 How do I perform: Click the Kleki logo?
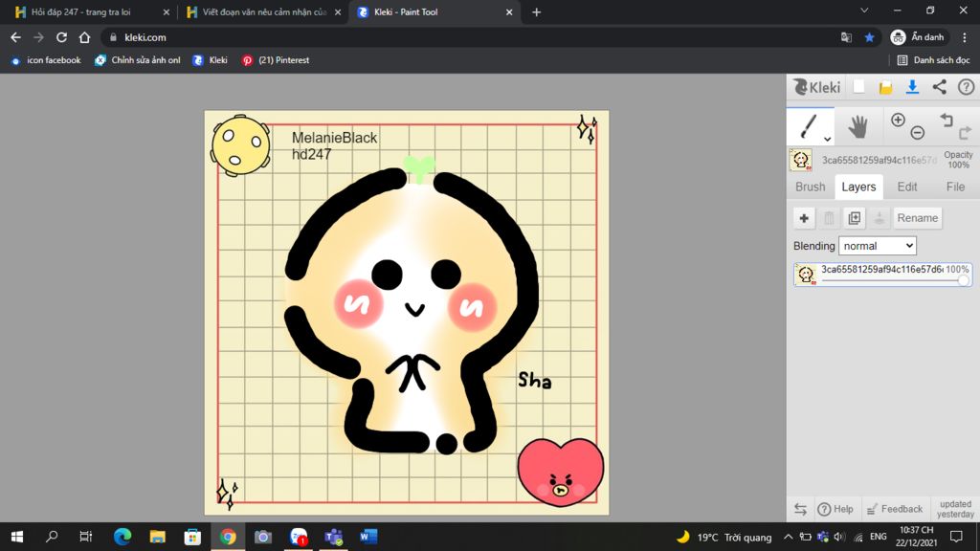pos(816,87)
